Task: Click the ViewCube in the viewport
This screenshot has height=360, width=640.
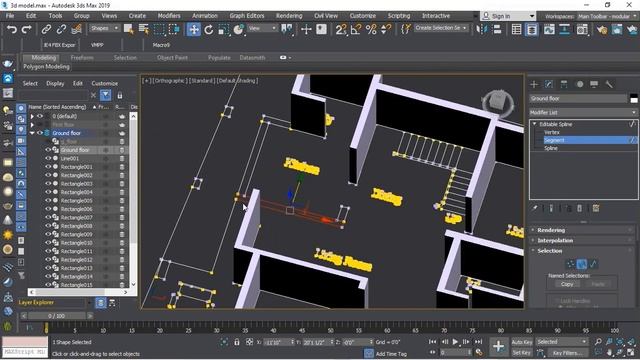Action: 498,102
